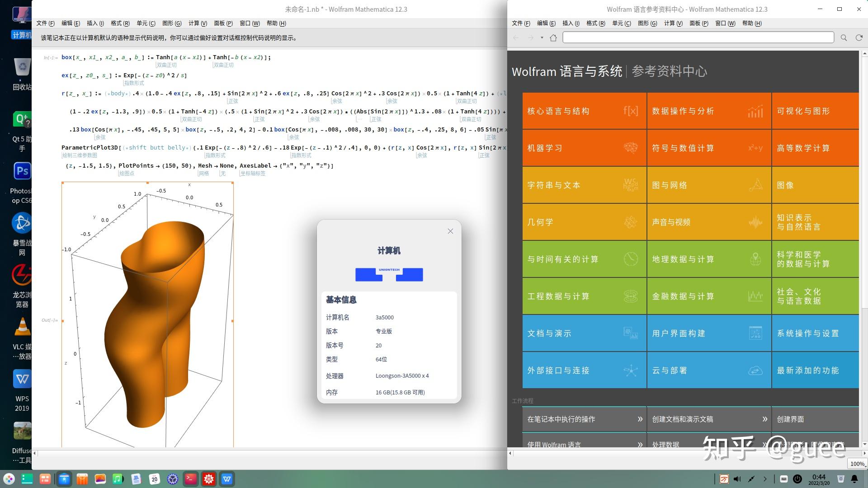Open the VLC media player dock icon
Viewport: 868px width, 488px height.
click(x=22, y=326)
